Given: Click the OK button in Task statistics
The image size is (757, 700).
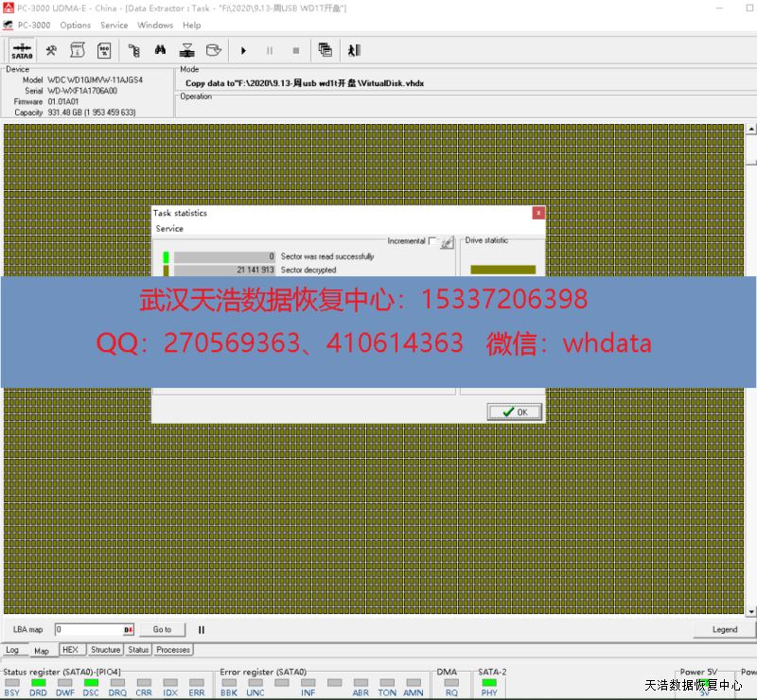Looking at the screenshot, I should coord(515,411).
